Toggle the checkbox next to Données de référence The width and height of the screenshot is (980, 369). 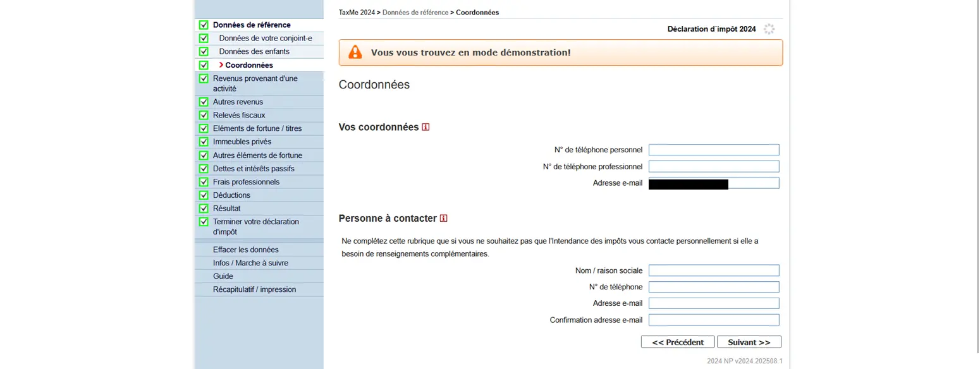click(x=204, y=25)
